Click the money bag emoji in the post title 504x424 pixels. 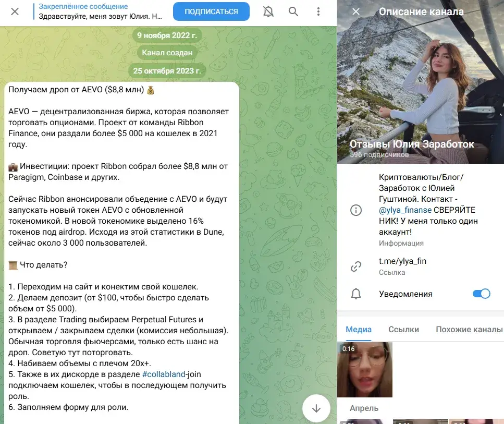pyautogui.click(x=151, y=90)
